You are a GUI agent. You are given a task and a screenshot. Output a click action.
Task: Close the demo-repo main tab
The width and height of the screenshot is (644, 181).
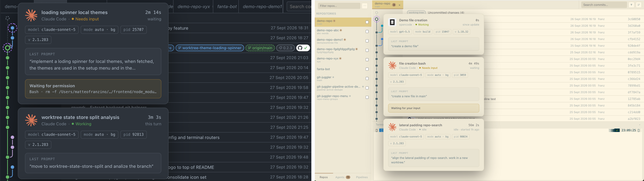pos(399,5)
